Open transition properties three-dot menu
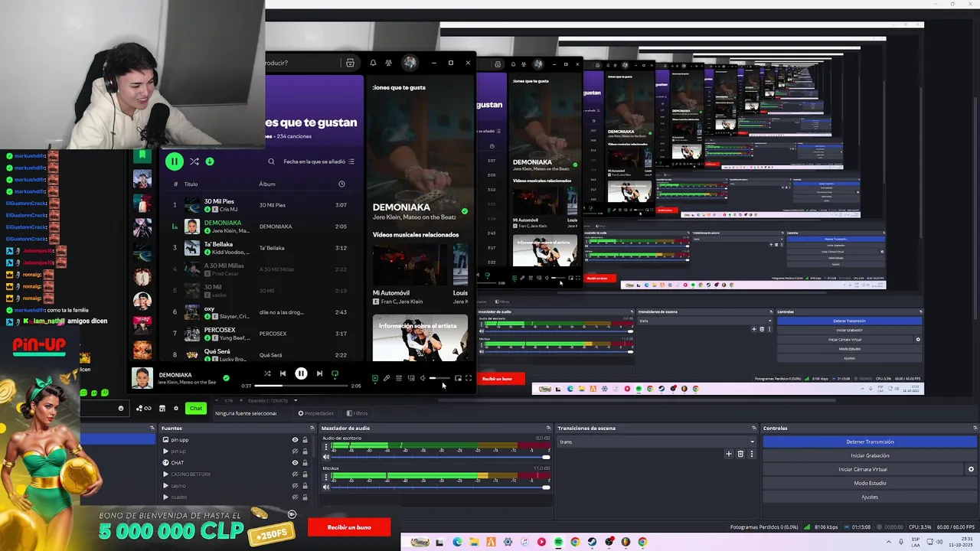980x551 pixels. pyautogui.click(x=751, y=454)
